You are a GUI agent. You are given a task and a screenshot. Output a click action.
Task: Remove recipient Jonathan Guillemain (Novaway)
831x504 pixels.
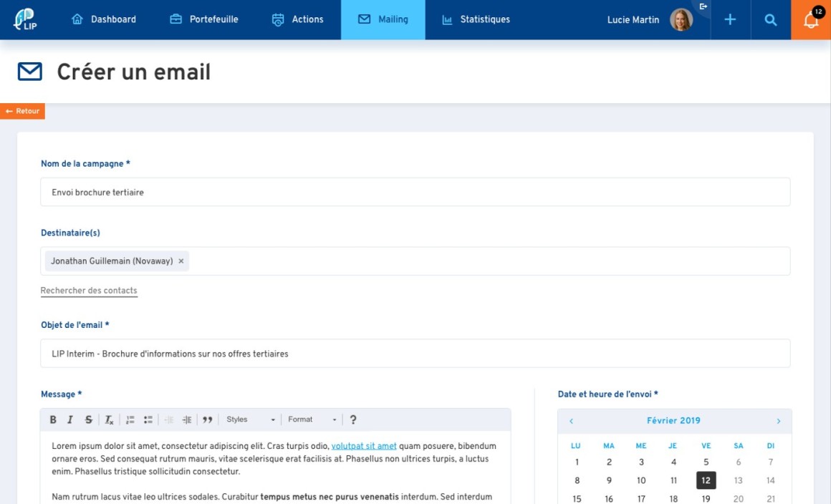(181, 261)
